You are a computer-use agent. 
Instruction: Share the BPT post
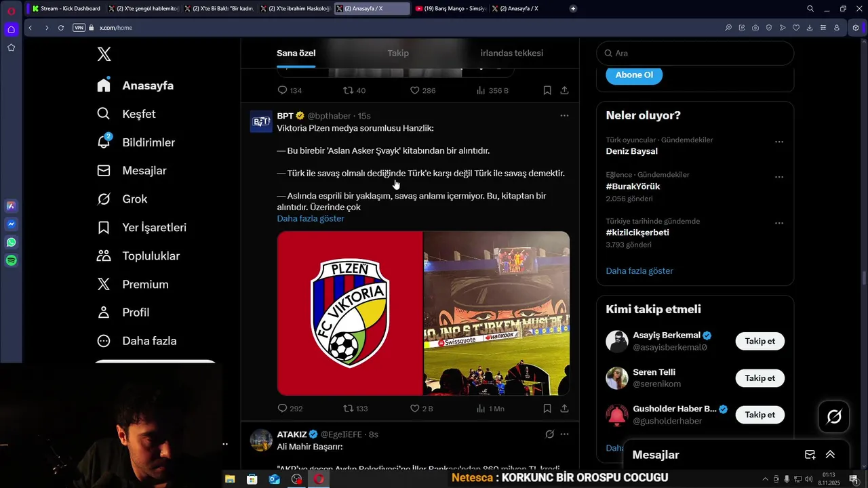coord(564,409)
